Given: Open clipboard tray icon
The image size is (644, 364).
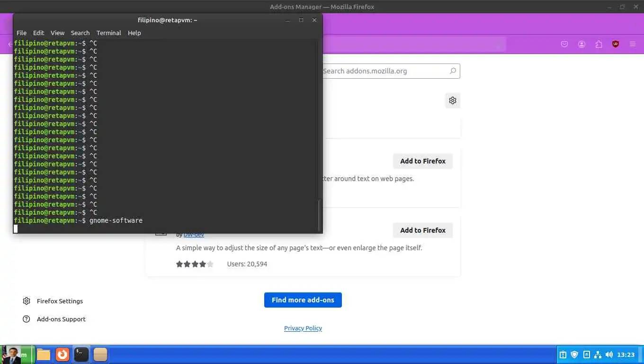Looking at the screenshot, I should tap(563, 355).
